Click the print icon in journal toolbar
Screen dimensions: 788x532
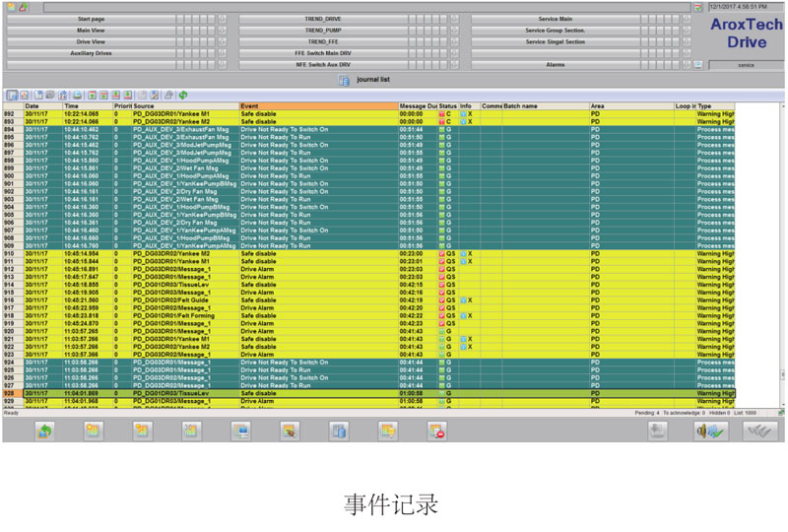[77, 95]
